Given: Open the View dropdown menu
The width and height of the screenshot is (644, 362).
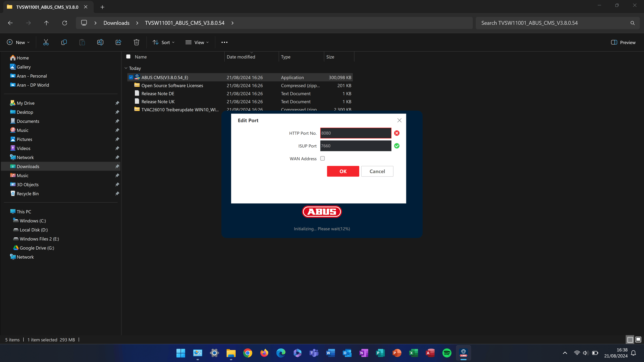Looking at the screenshot, I should 197,42.
